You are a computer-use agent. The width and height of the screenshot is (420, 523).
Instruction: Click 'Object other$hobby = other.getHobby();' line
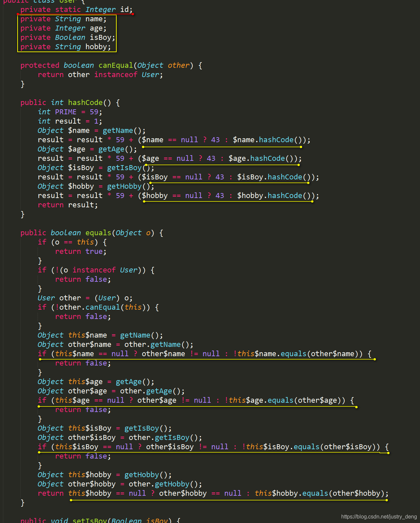pyautogui.click(x=120, y=484)
